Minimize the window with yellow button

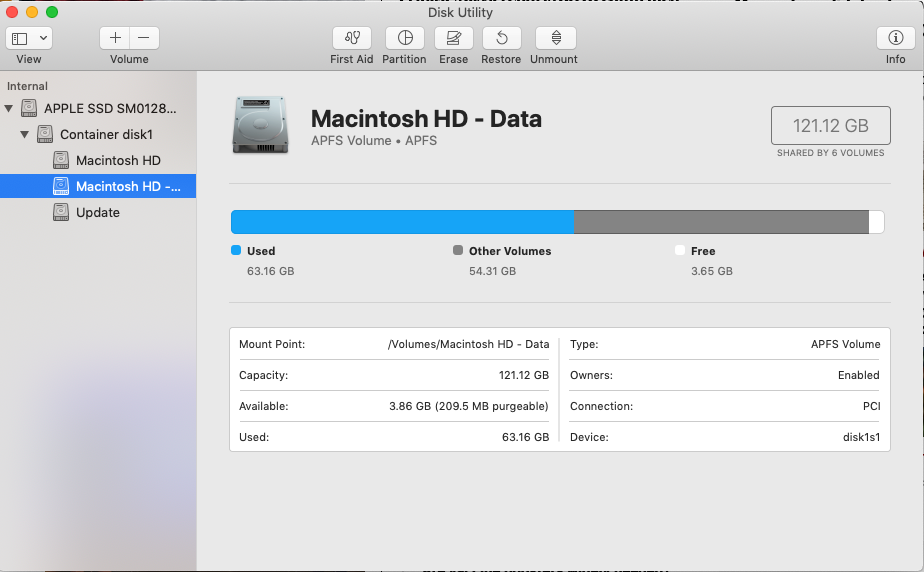pos(32,12)
